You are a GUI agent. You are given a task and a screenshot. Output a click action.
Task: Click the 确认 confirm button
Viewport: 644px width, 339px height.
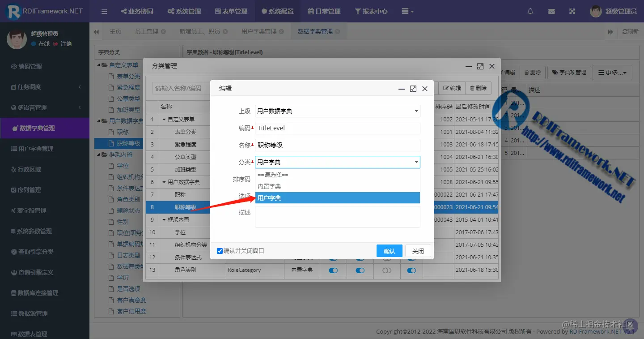pos(389,251)
